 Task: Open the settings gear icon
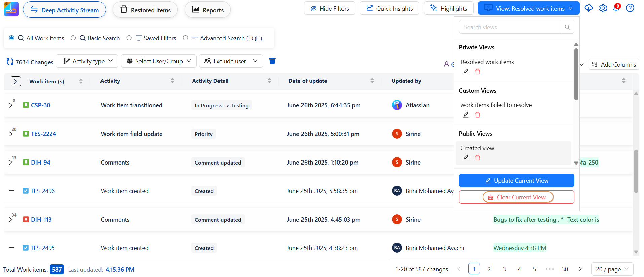coord(603,8)
